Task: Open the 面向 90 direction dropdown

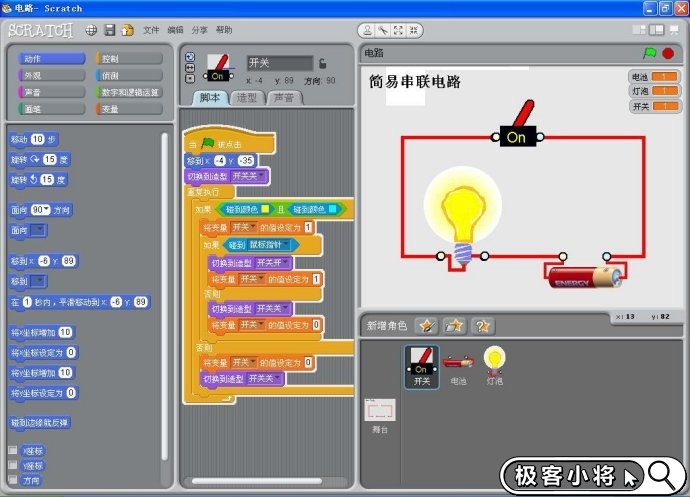Action: tap(45, 210)
